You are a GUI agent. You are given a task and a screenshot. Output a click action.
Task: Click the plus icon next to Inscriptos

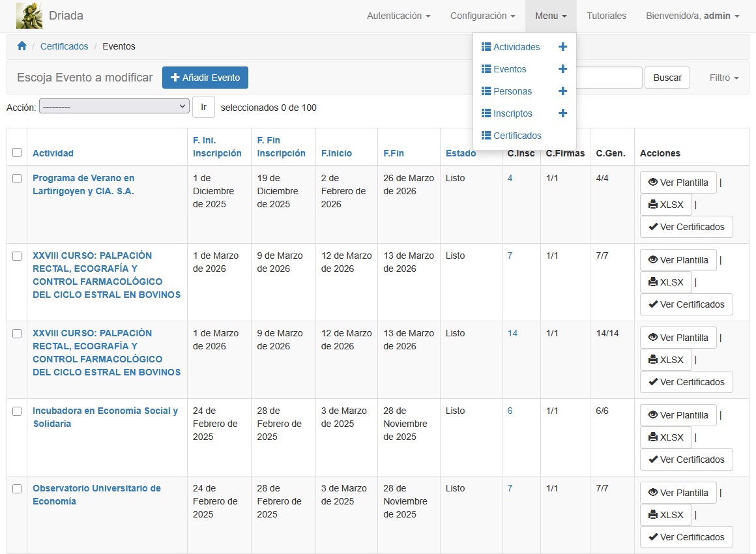563,113
